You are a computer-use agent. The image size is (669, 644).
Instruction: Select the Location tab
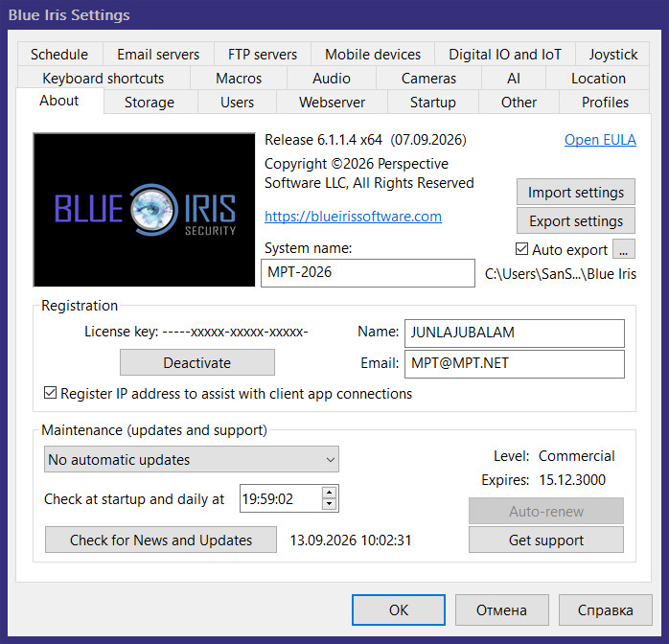598,78
